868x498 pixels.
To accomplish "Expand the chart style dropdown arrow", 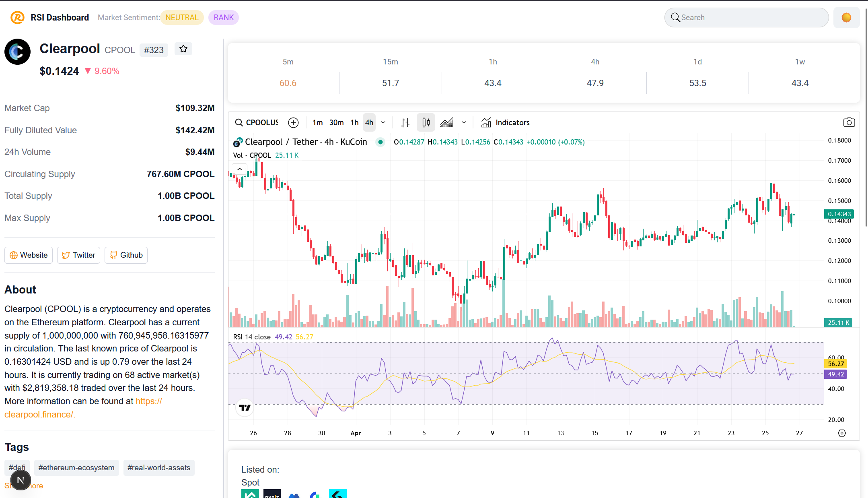I will point(464,122).
